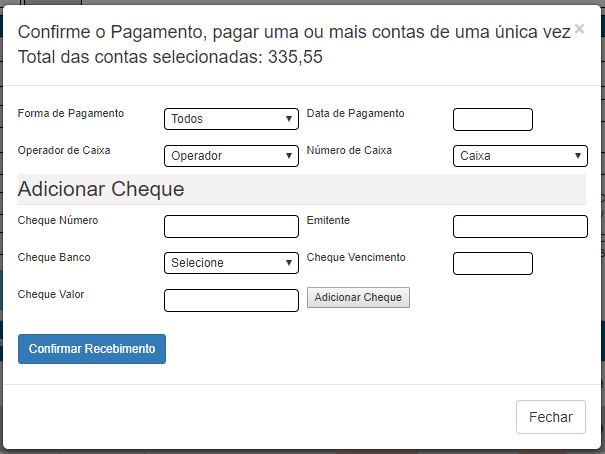Open the Número de Caixa dropdown
Image resolution: width=605 pixels, height=454 pixels.
(520, 156)
